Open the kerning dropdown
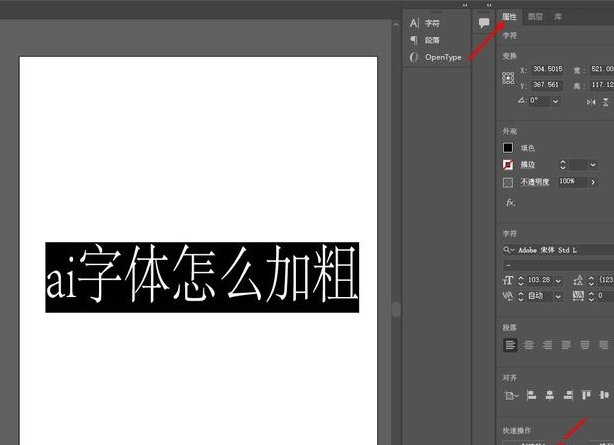 [x=558, y=297]
